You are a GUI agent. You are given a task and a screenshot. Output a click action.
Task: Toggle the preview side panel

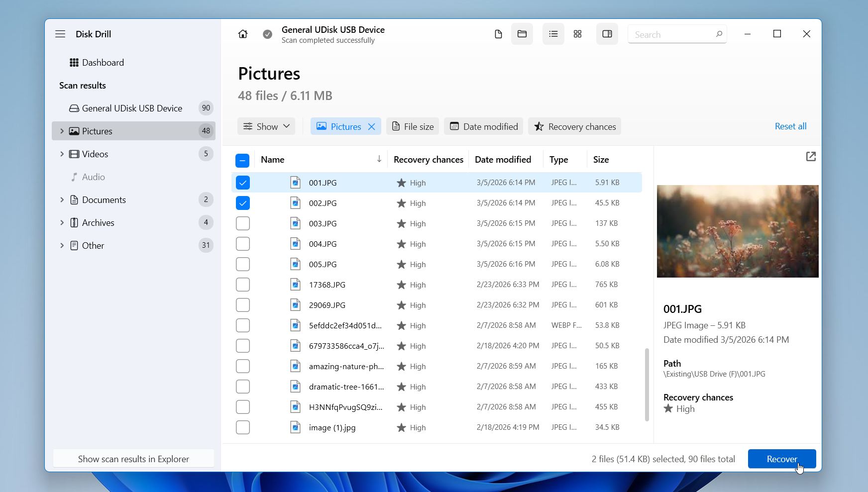tap(607, 34)
